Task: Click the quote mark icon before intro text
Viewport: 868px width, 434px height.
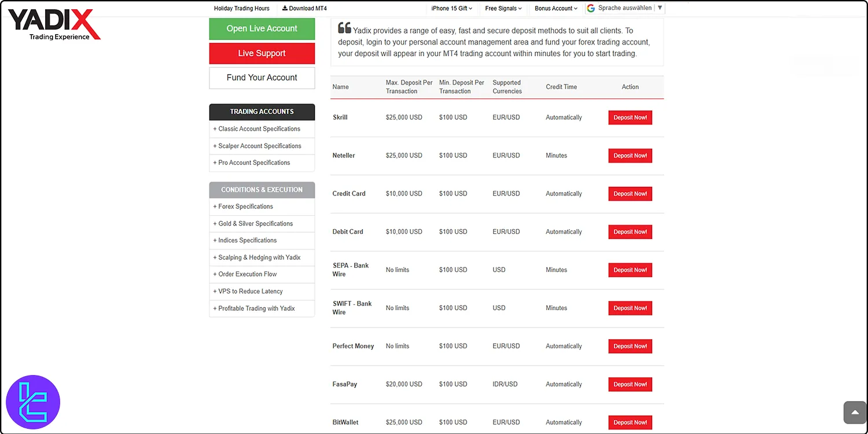Action: pyautogui.click(x=344, y=28)
